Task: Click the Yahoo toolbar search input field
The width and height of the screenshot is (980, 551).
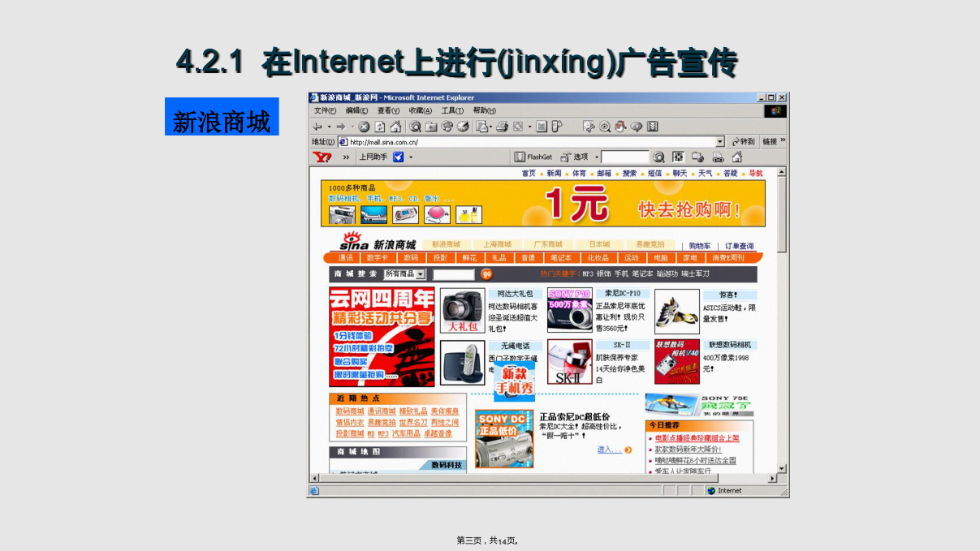Action: 625,157
